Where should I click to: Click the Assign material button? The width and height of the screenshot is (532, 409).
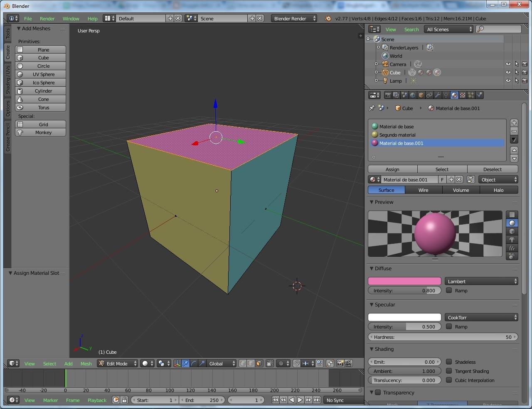(392, 169)
